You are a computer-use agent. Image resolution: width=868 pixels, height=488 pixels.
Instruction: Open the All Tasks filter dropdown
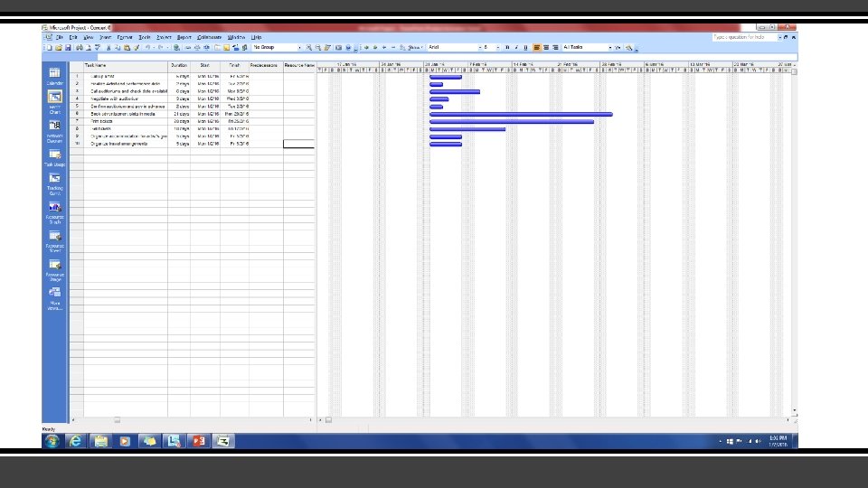(610, 48)
